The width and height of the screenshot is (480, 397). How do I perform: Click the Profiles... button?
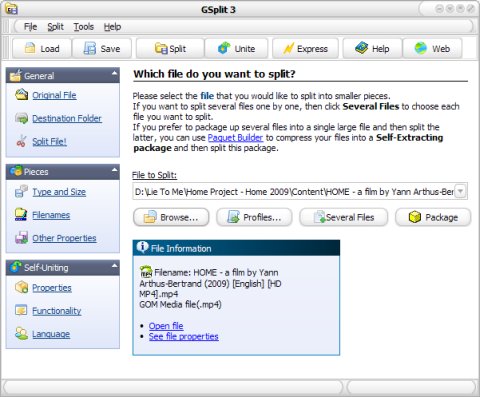[254, 217]
